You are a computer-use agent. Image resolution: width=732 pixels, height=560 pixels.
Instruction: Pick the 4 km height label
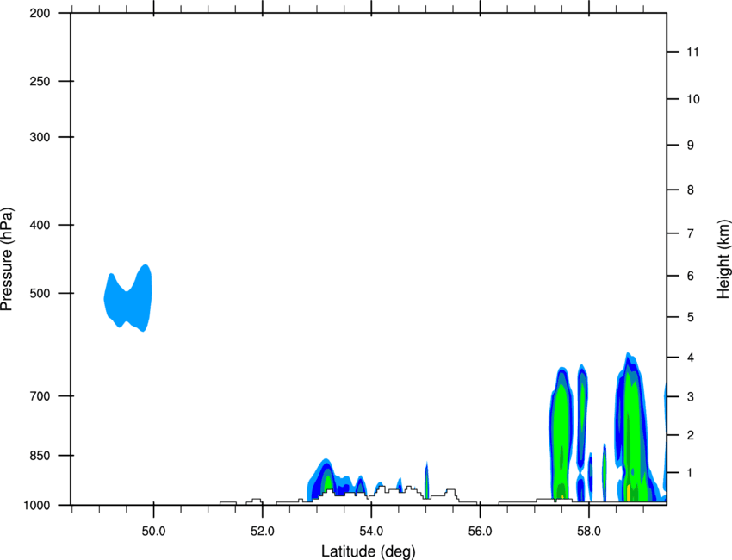pyautogui.click(x=691, y=358)
